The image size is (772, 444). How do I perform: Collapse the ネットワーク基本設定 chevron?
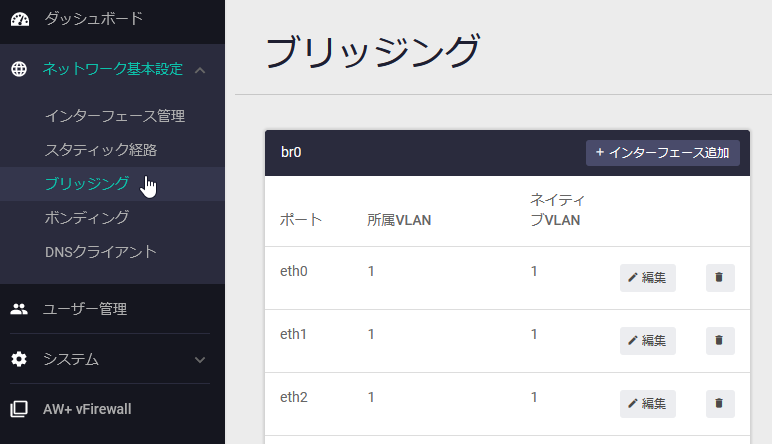pyautogui.click(x=200, y=70)
